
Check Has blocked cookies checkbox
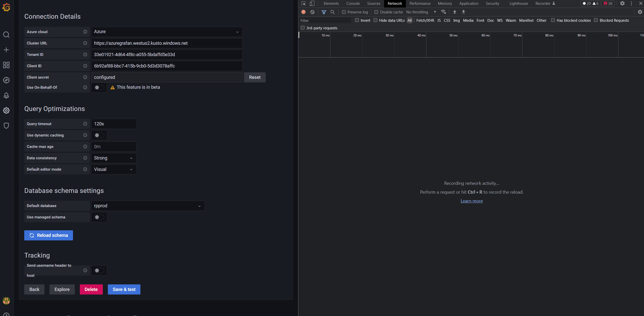[553, 20]
